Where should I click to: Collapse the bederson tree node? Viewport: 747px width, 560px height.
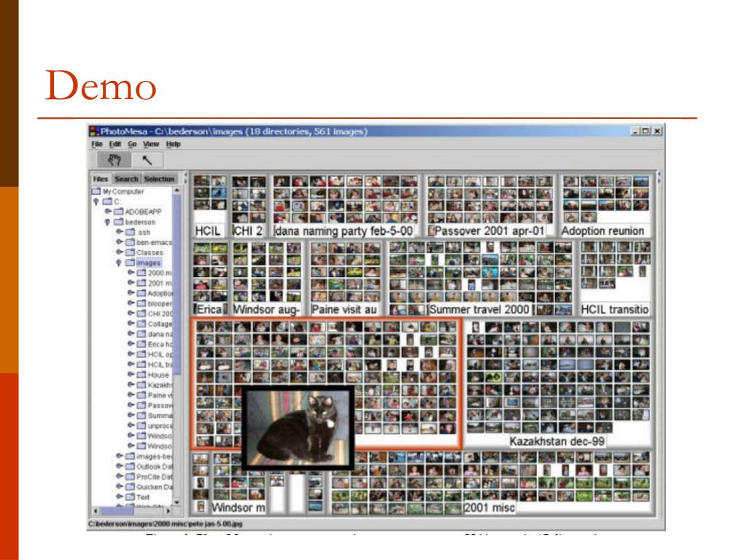point(108,222)
